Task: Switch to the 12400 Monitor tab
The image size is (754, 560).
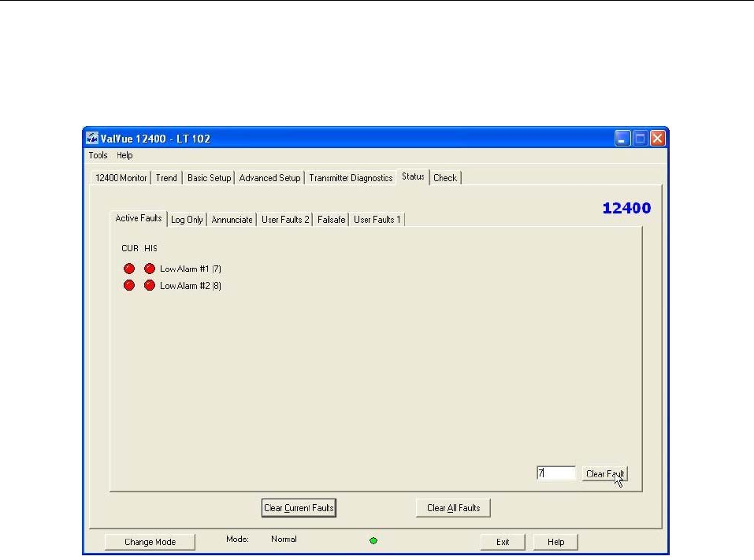Action: [121, 178]
